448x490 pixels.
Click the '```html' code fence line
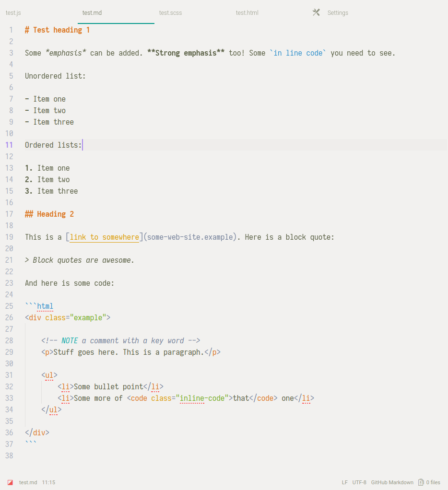39,306
